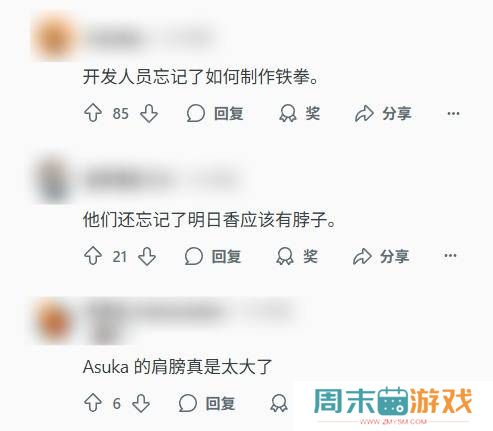Image resolution: width=493 pixels, height=431 pixels.
Task: Downvote the comment about forgetting 铁拳
Action: [149, 113]
